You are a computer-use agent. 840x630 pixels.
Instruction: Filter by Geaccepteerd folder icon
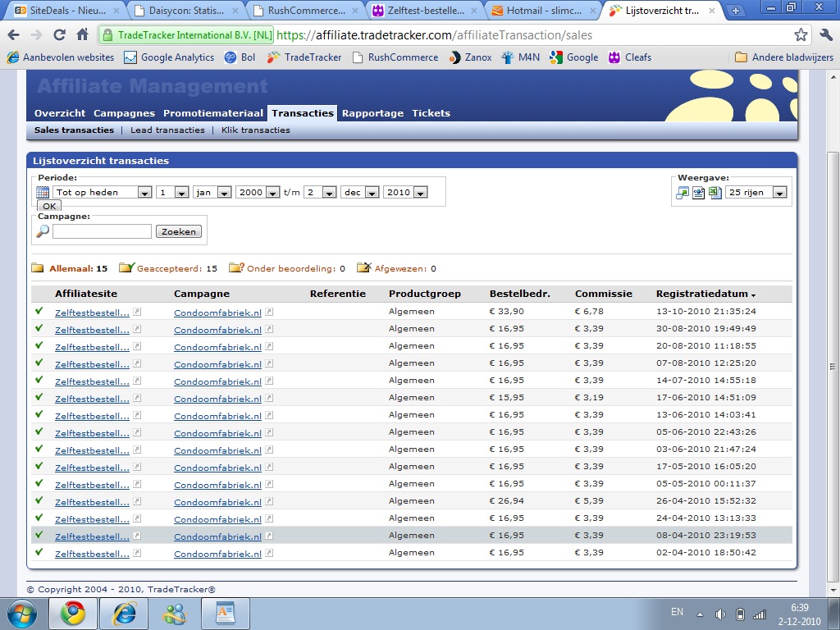pyautogui.click(x=127, y=267)
